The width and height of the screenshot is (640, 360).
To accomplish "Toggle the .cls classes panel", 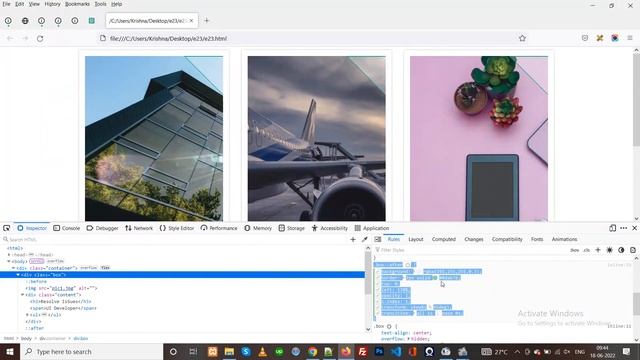I will 587,250.
